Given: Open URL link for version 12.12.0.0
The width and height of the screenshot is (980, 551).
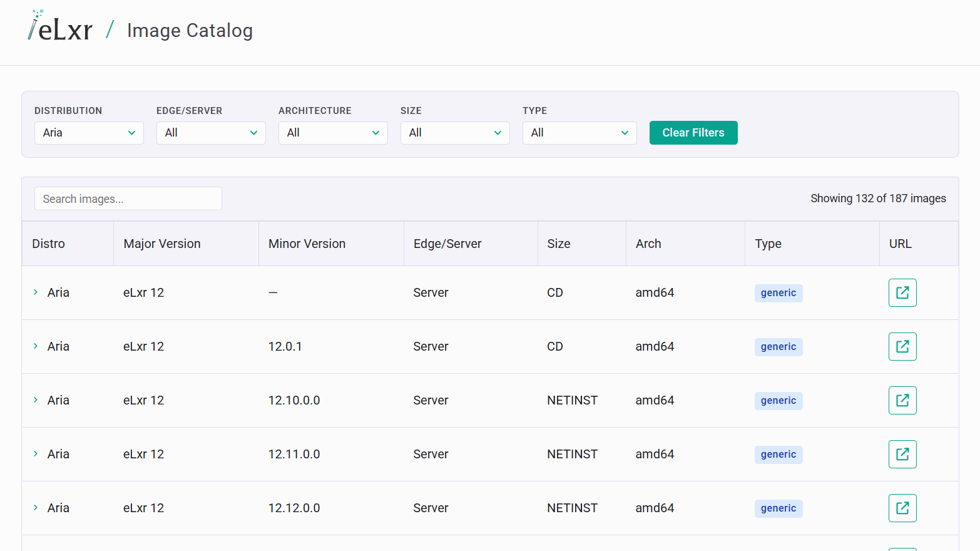Looking at the screenshot, I should pos(902,508).
